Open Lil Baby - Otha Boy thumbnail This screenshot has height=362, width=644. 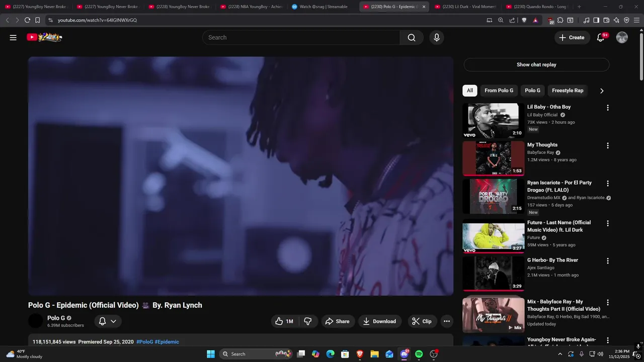[493, 121]
